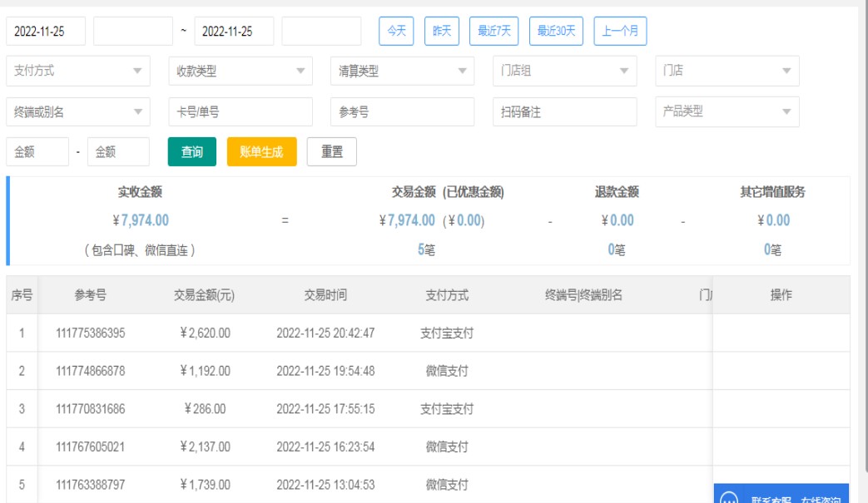Open the 门店 dropdown selector
This screenshot has width=868, height=503.
click(x=727, y=72)
